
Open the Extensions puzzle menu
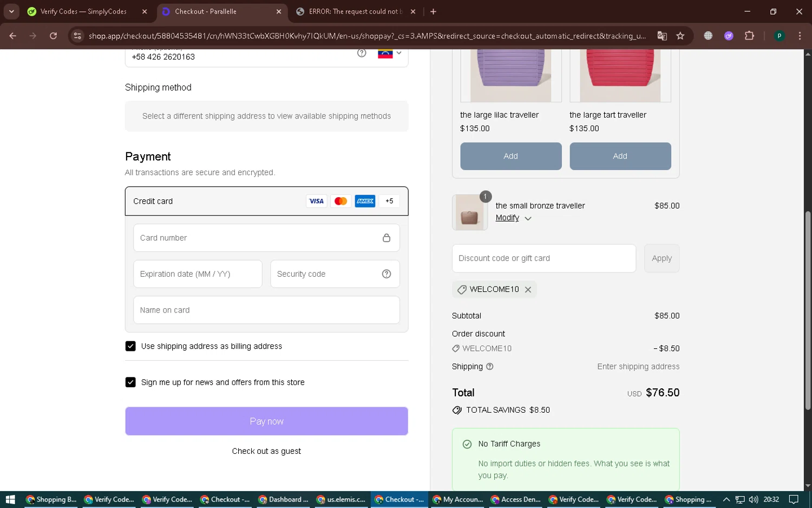tap(749, 36)
